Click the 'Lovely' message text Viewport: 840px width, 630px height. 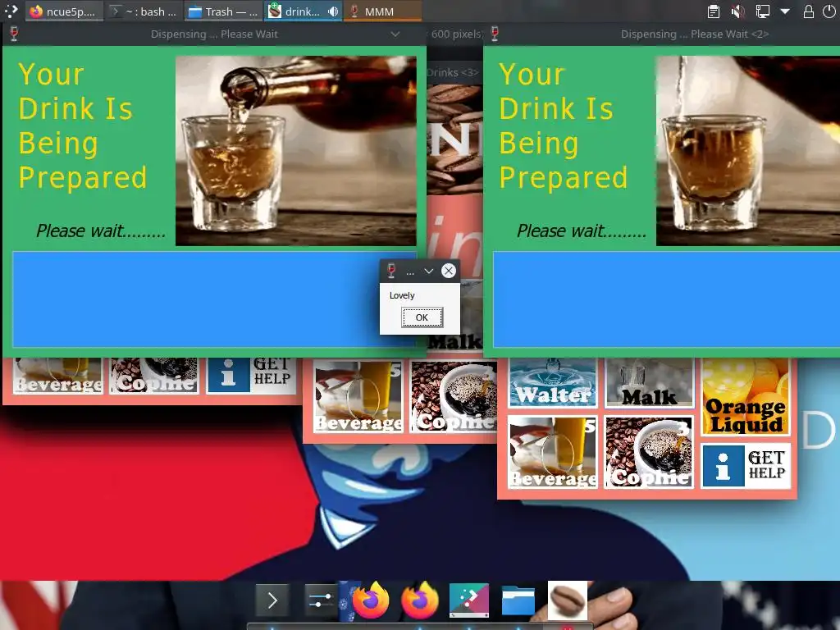click(402, 295)
